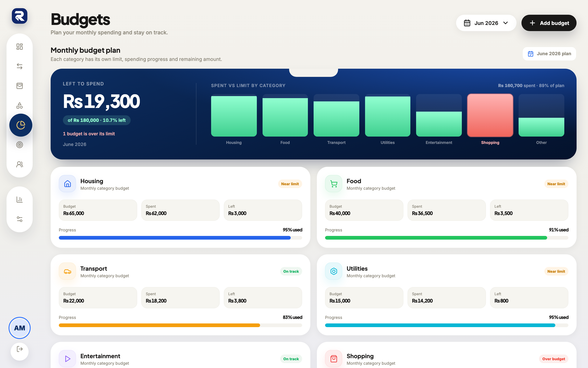The height and width of the screenshot is (368, 588).
Task: Click the Transport orange progress bar
Action: tap(180, 325)
